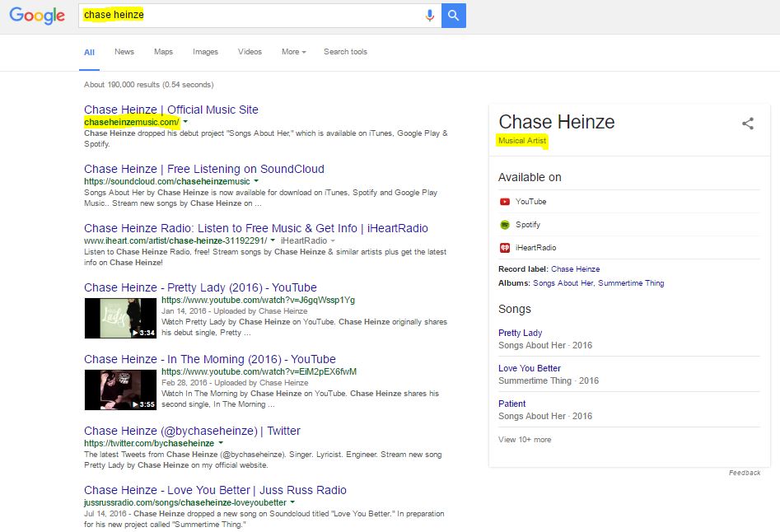Open In The Morning (2016) YouTube result
Screen dimensions: 780x532
coord(210,359)
